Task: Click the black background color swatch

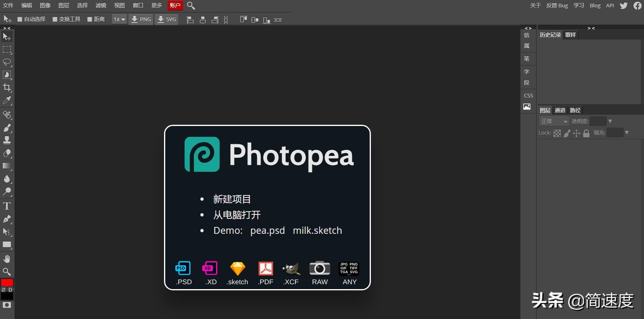Action: click(x=7, y=296)
